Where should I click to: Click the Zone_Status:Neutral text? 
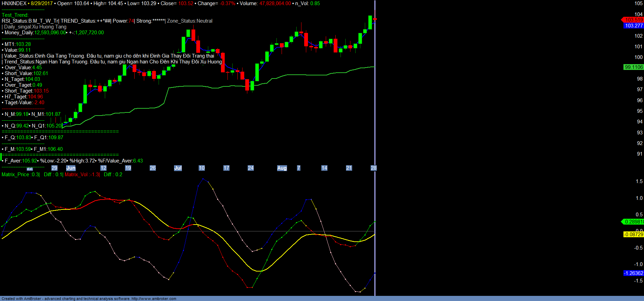click(x=189, y=21)
